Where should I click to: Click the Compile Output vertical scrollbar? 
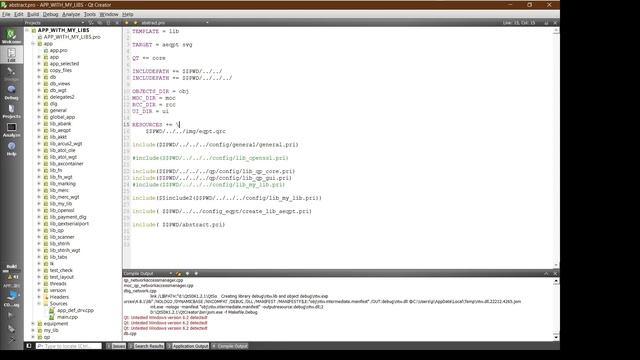coord(556,309)
